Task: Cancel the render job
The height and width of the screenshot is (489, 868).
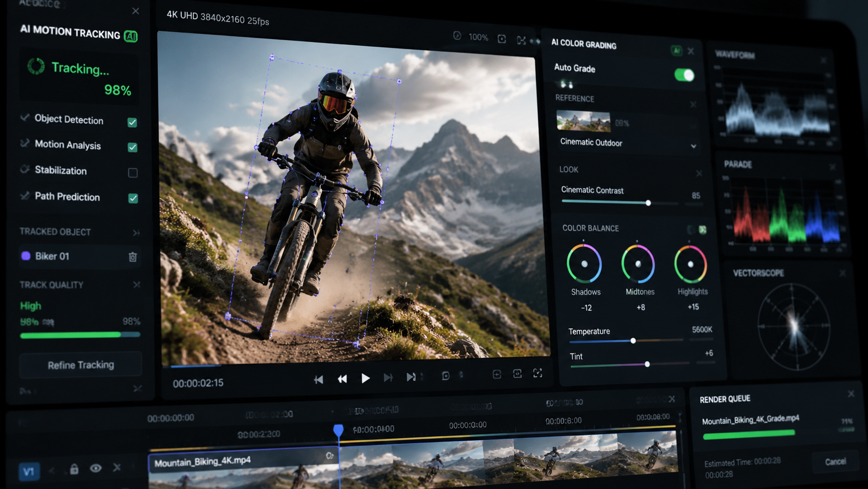Action: [835, 461]
